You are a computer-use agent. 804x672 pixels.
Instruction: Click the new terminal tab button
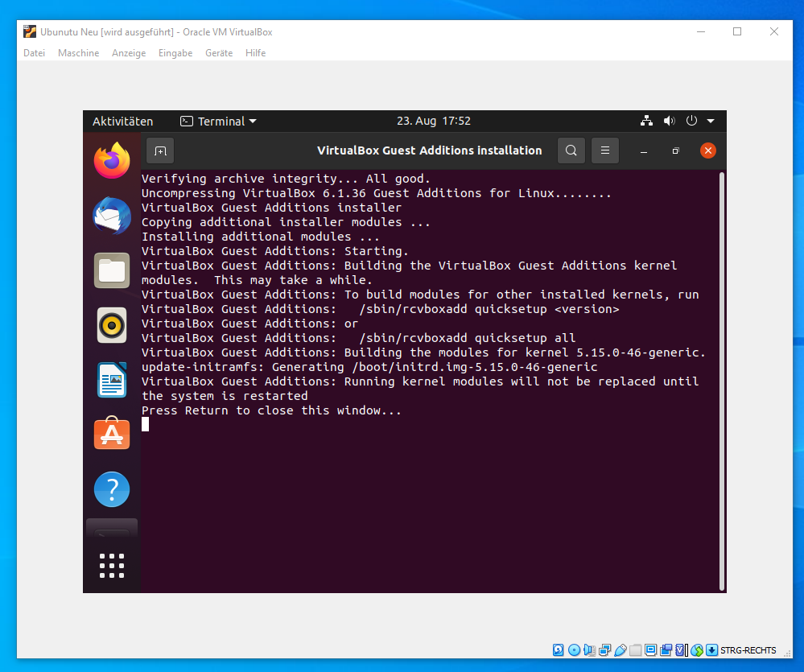click(160, 150)
